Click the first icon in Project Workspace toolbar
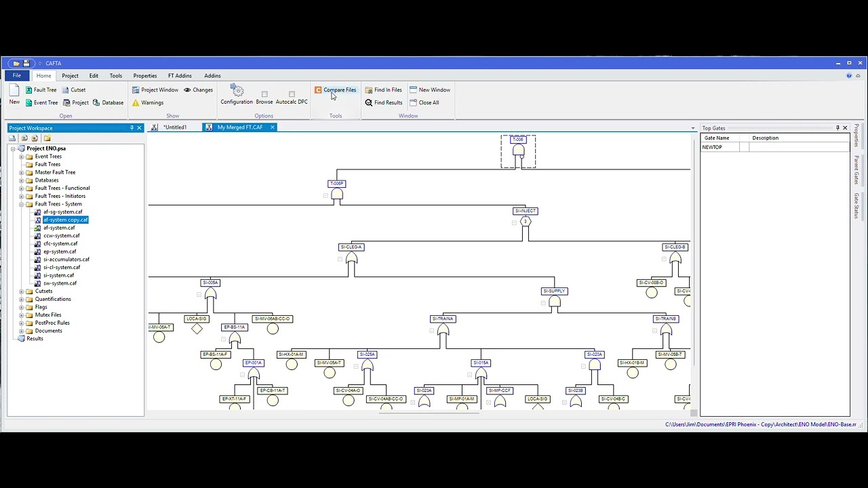This screenshot has height=488, width=868. tap(12, 138)
